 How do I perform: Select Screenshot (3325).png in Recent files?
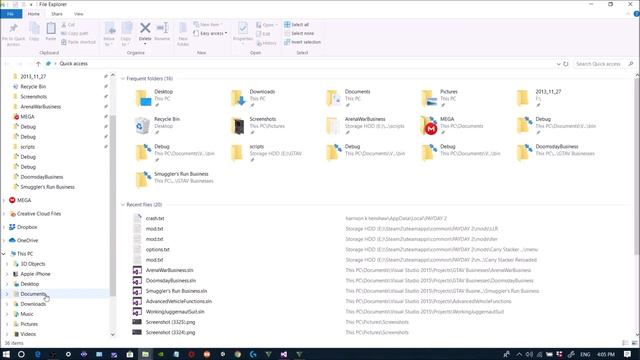170,322
